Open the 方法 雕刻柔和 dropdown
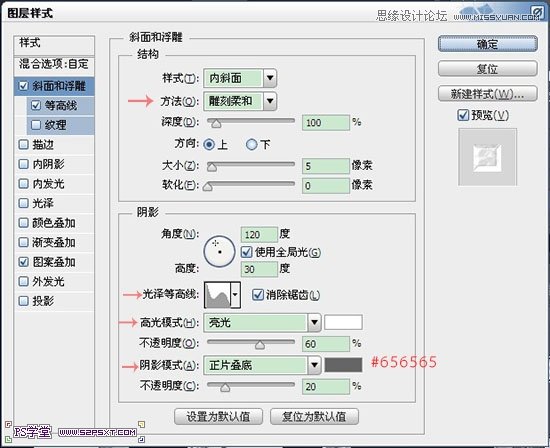550x448 pixels. tap(270, 101)
